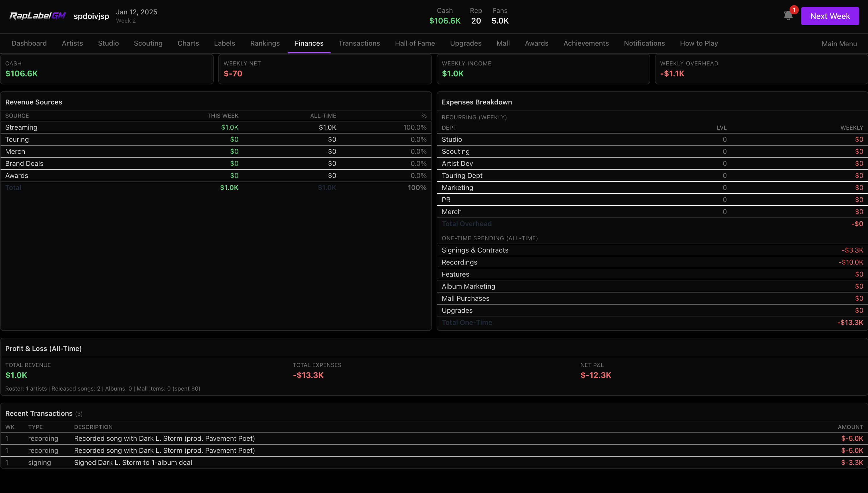
Task: Select the CASH summary card
Action: 107,69
